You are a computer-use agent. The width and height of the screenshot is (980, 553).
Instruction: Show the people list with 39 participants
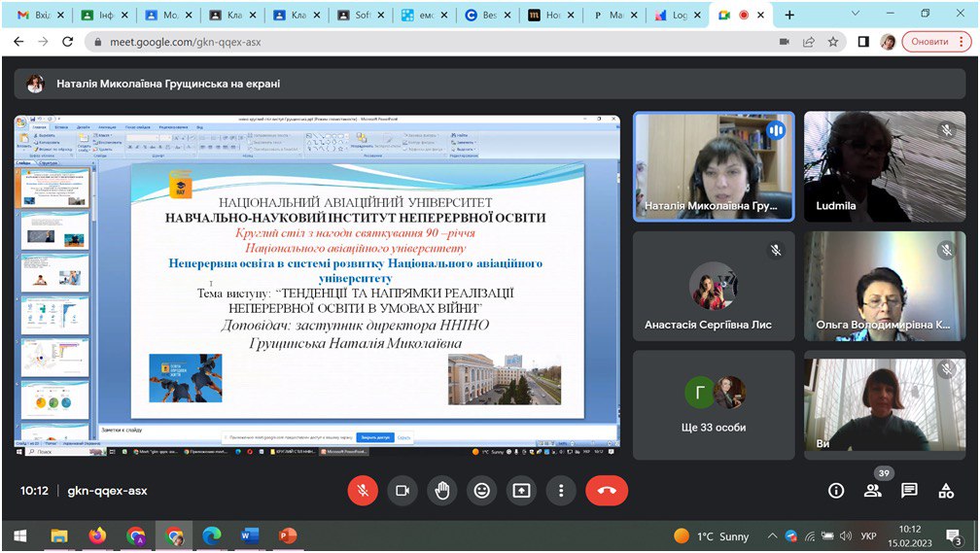pyautogui.click(x=872, y=491)
